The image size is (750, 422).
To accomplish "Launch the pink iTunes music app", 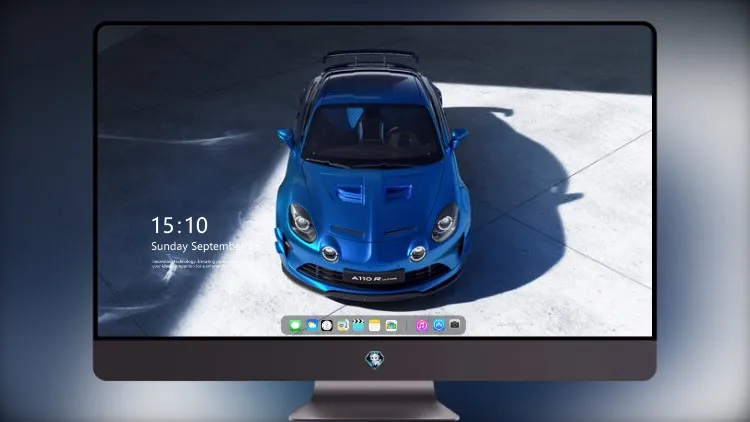I will [x=421, y=325].
